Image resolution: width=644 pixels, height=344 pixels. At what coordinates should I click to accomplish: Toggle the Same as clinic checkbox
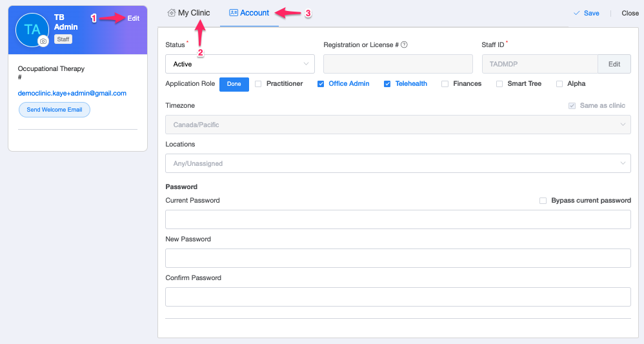(572, 106)
